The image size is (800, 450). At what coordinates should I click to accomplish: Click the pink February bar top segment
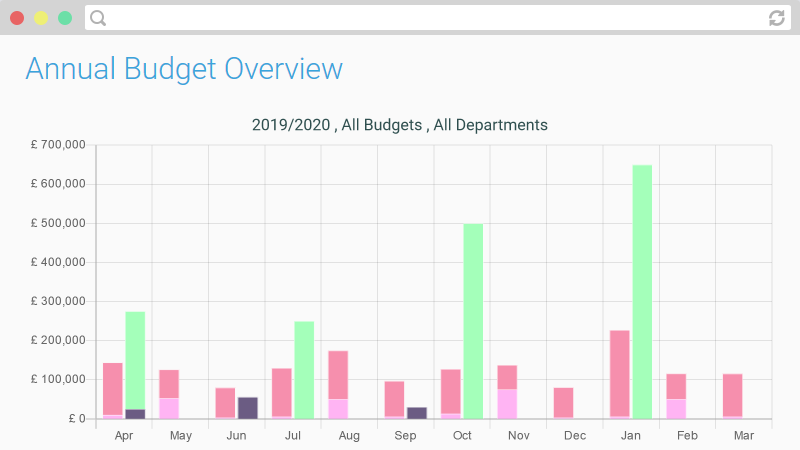tap(676, 387)
